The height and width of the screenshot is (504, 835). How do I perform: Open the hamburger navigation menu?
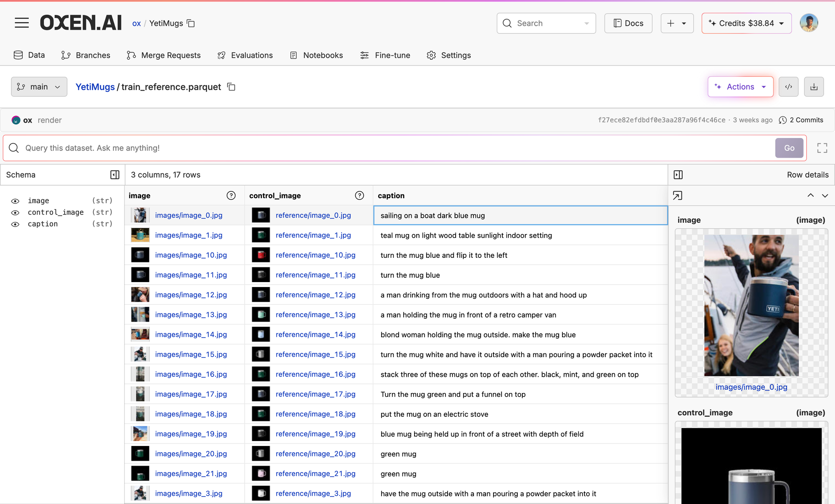[x=22, y=23]
